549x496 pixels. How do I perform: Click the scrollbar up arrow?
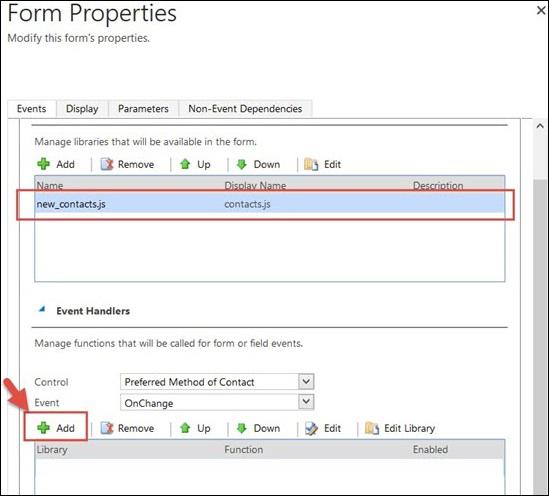click(x=540, y=126)
